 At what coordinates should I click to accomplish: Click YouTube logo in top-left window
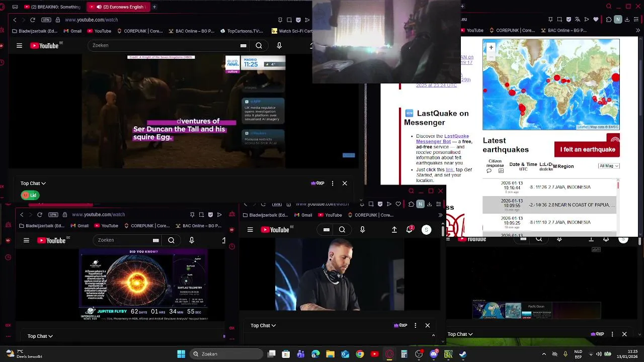pyautogui.click(x=45, y=45)
